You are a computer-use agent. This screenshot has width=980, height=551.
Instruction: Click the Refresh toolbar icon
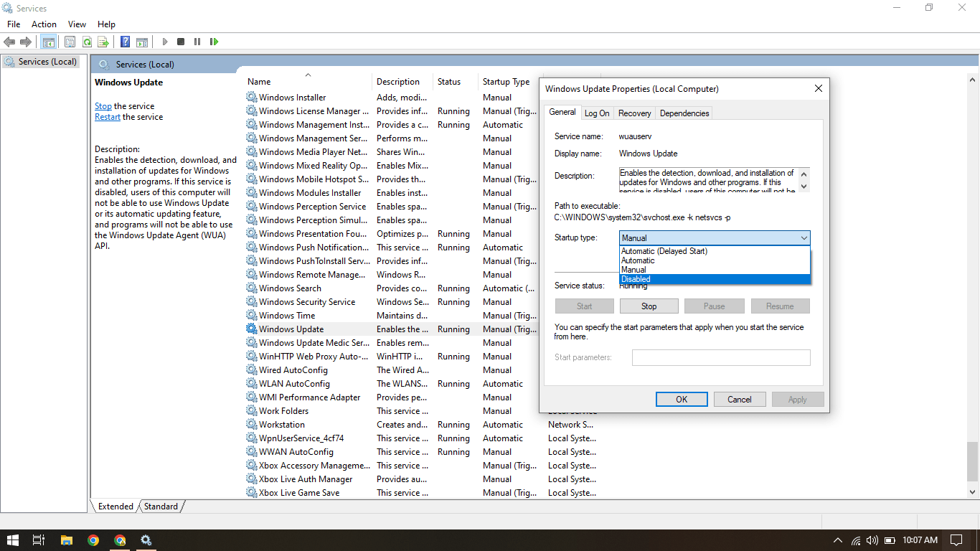point(87,42)
